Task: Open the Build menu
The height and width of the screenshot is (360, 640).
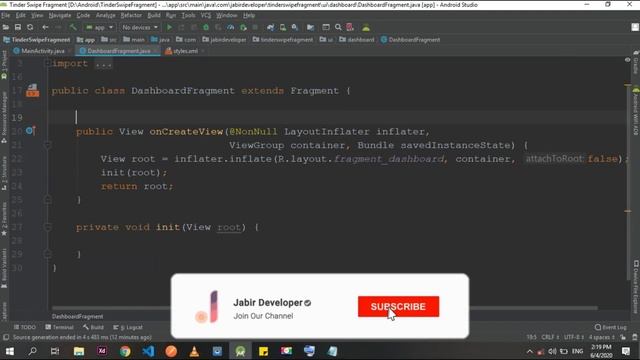Action: pos(153,16)
